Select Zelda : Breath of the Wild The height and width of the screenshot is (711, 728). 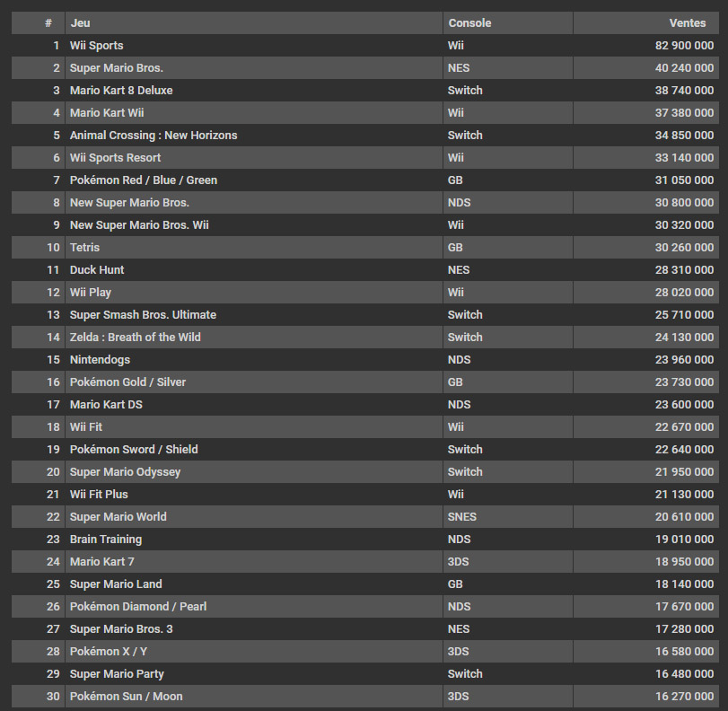tap(136, 338)
